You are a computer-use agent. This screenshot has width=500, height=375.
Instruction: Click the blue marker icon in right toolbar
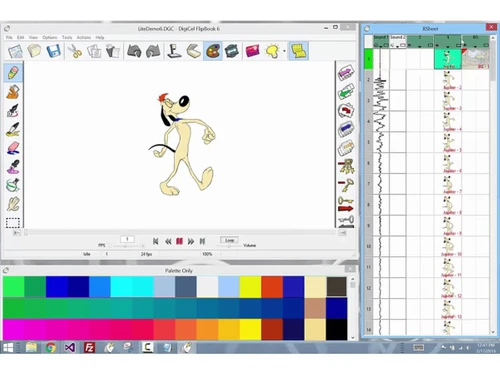point(346,129)
